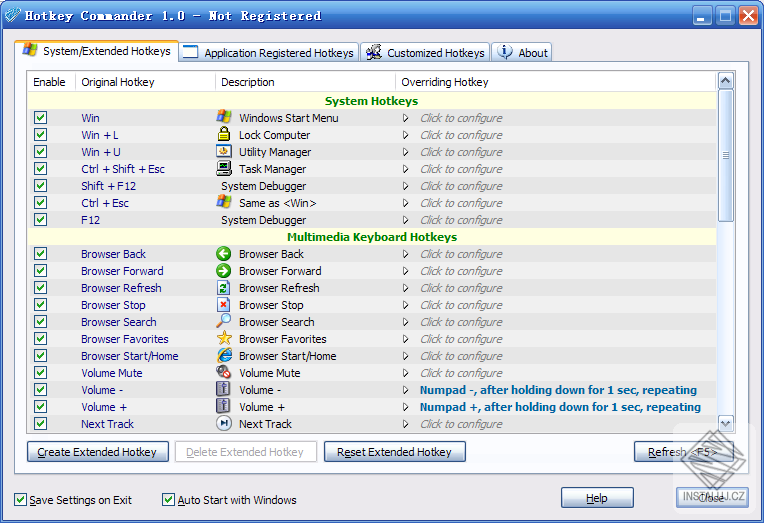Expand override arrow for Shift + F12 row
This screenshot has height=523, width=764.
pyautogui.click(x=405, y=186)
